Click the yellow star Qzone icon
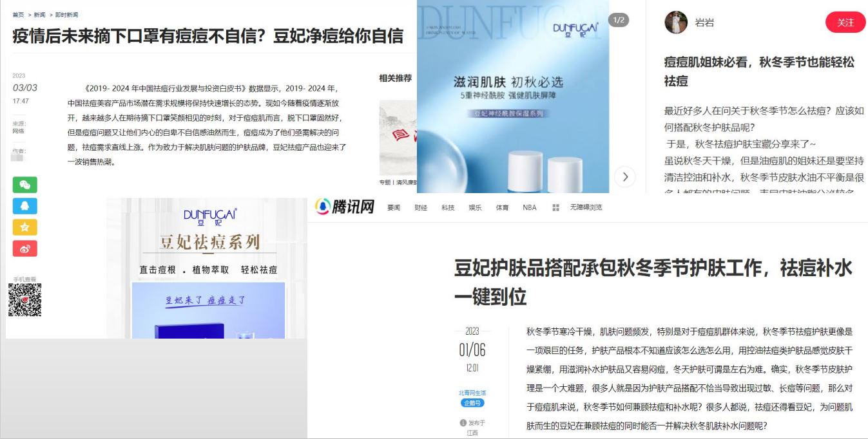 [24, 227]
